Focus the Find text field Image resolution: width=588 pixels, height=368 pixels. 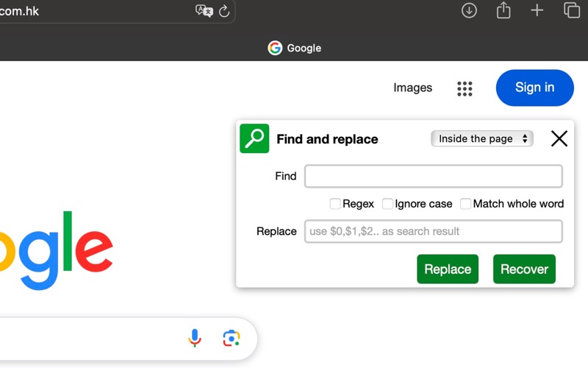click(433, 176)
